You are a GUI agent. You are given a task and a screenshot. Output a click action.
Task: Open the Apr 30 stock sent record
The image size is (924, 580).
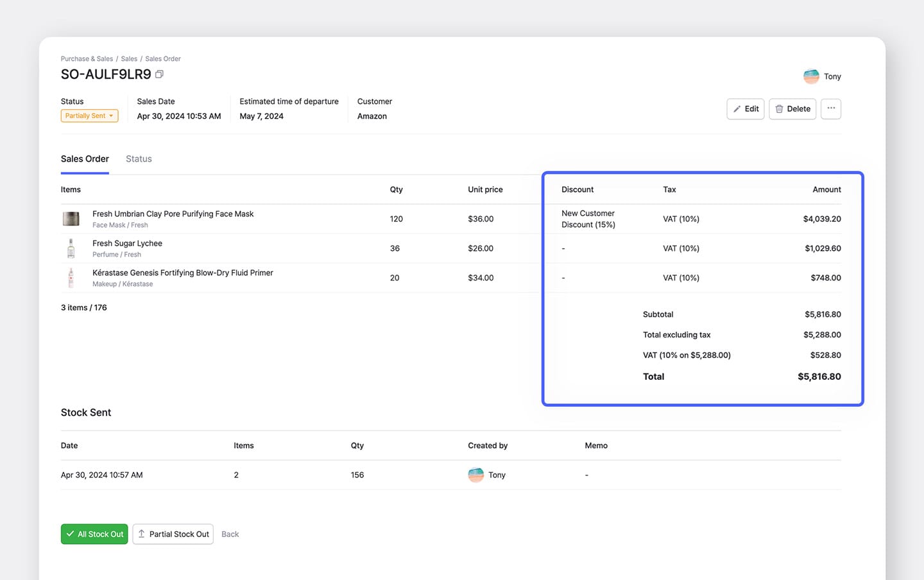click(x=101, y=475)
